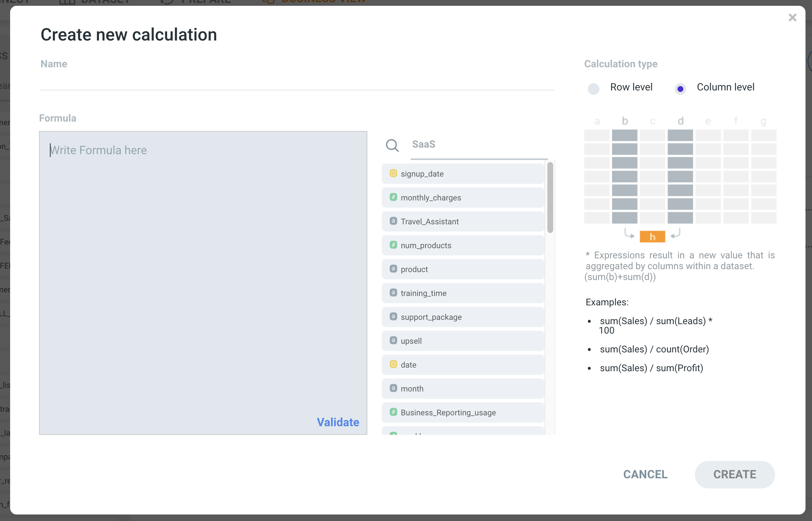Click the field list scrollbar thumb
Image resolution: width=812 pixels, height=521 pixels.
tap(550, 198)
